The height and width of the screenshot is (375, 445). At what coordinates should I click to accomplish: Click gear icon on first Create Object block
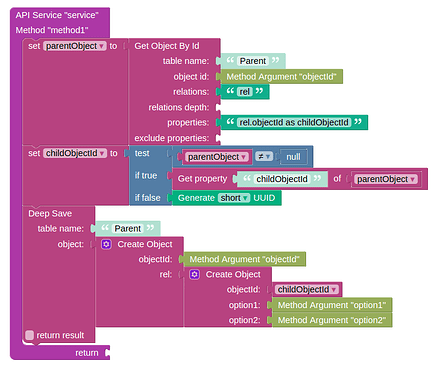(106, 244)
